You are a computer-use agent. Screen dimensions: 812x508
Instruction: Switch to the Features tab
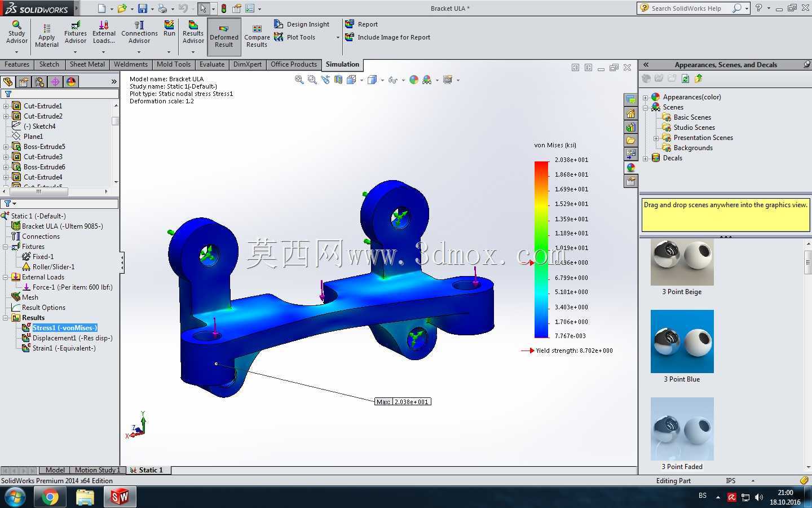pos(17,64)
